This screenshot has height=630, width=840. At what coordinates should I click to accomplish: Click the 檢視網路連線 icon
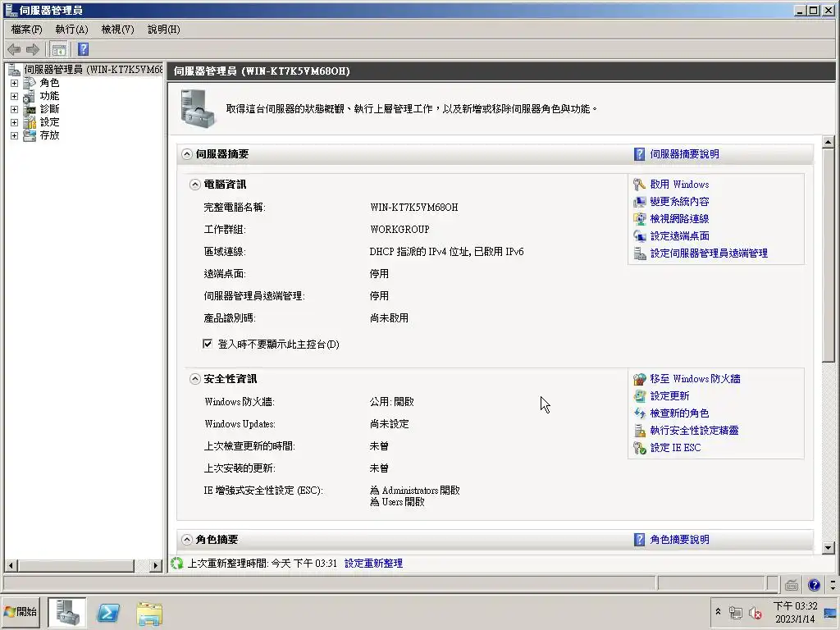tap(639, 218)
